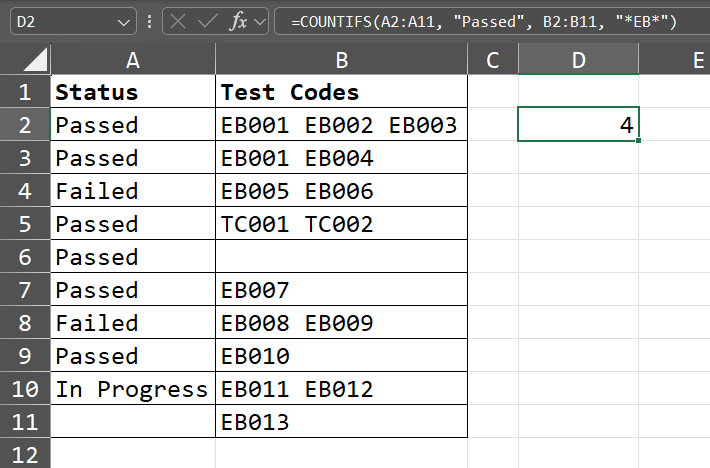This screenshot has width=710, height=468.
Task: Click the "Passed" cell in row 5
Action: click(x=133, y=224)
